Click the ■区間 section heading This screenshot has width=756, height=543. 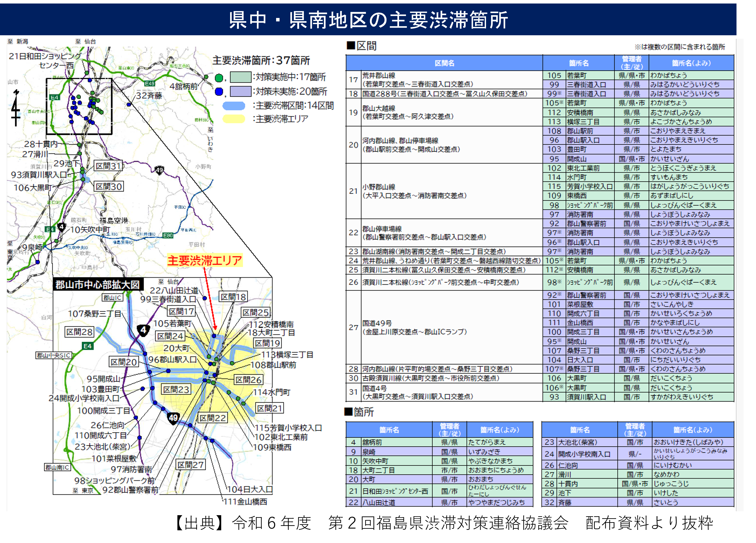pyautogui.click(x=362, y=46)
